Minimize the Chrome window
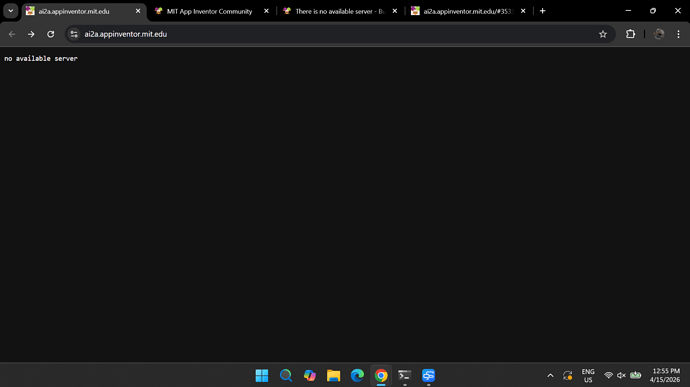Viewport: 690px width, 387px height. coord(628,11)
